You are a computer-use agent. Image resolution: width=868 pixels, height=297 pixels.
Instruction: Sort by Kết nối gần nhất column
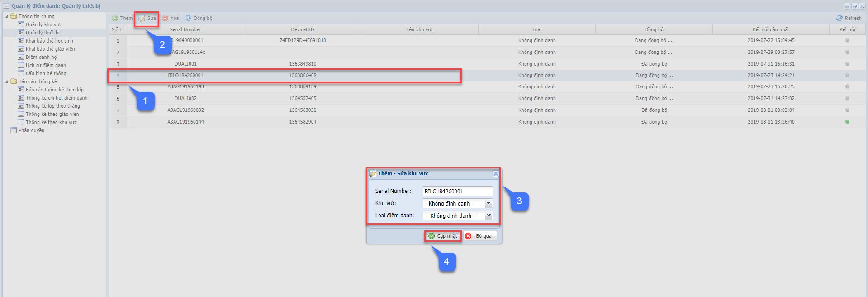pos(771,29)
